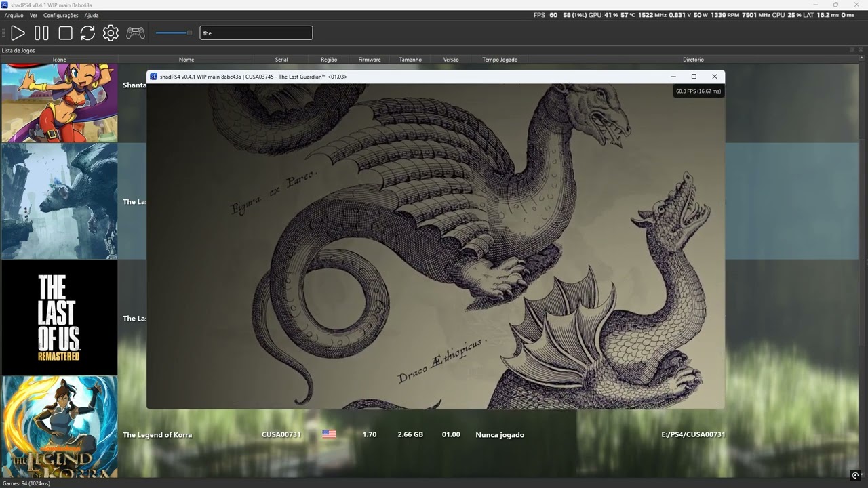Open the Configurações menu
Screen dimensions: 868x488
point(61,15)
